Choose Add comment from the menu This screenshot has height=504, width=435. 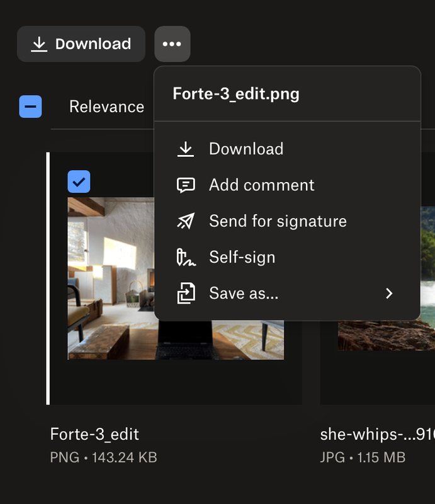[x=261, y=185]
